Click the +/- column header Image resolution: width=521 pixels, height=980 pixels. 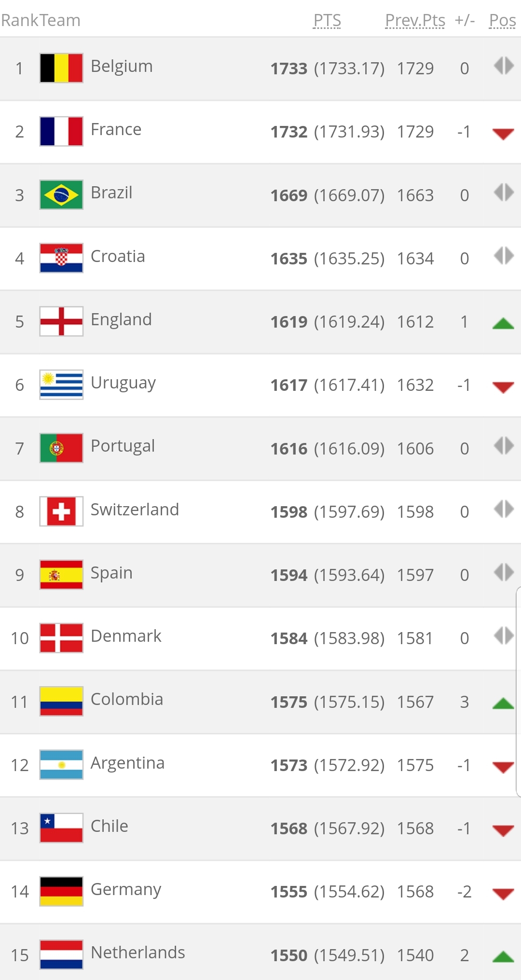(x=465, y=20)
